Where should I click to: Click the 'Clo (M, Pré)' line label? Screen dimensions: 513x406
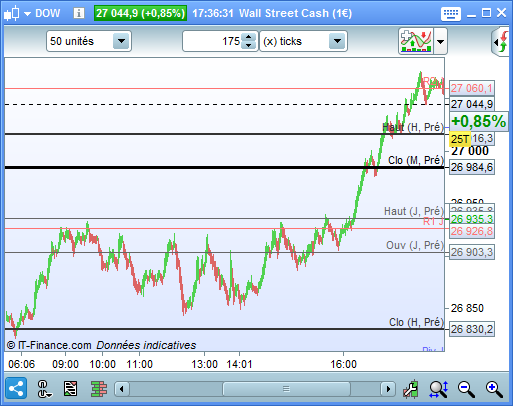(416, 160)
